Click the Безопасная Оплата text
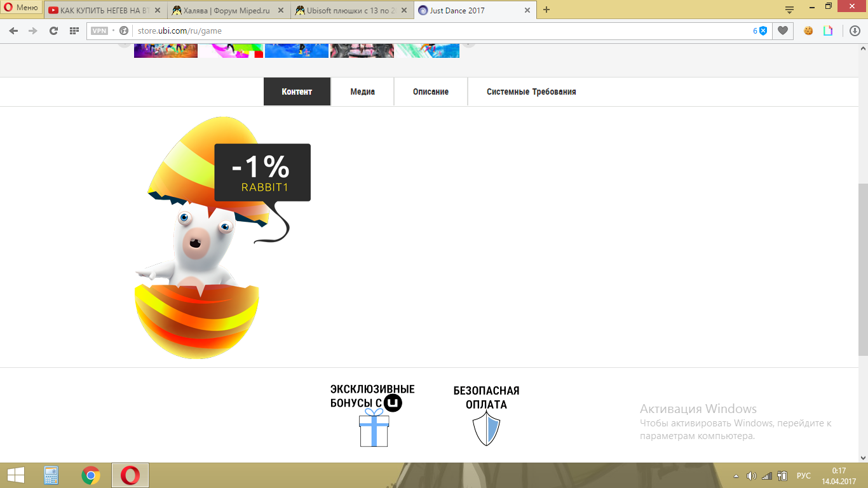This screenshot has height=488, width=868. click(486, 398)
